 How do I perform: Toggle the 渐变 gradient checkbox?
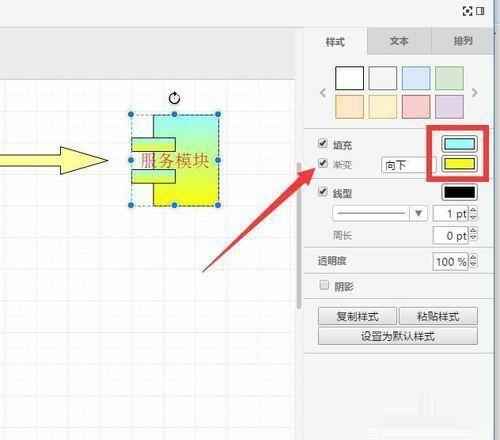pyautogui.click(x=322, y=163)
